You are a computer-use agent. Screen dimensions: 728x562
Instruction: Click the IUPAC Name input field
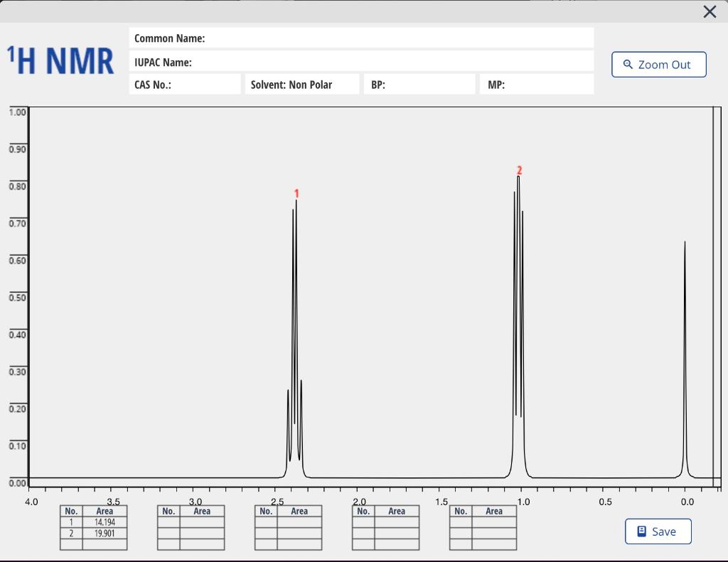click(361, 62)
